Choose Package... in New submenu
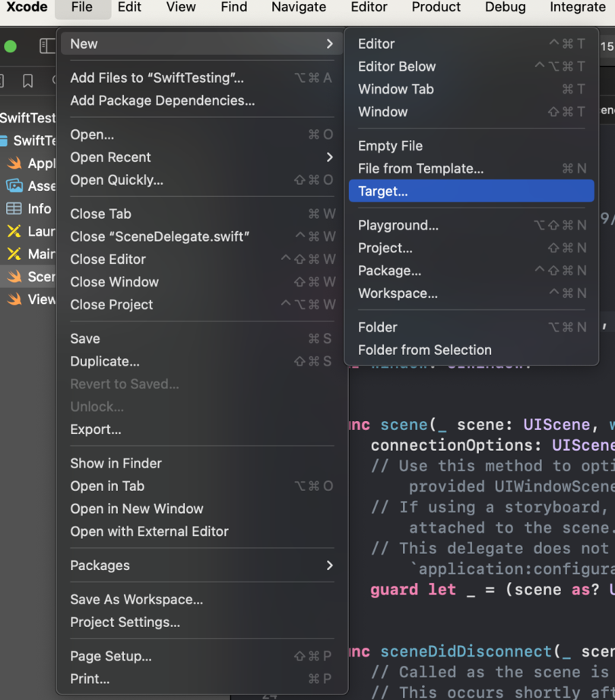 pyautogui.click(x=471, y=271)
